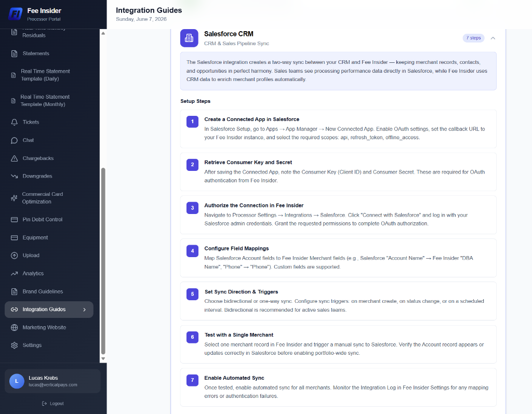Image resolution: width=532 pixels, height=414 pixels.
Task: Navigate to Downgrades
Action: [49, 176]
